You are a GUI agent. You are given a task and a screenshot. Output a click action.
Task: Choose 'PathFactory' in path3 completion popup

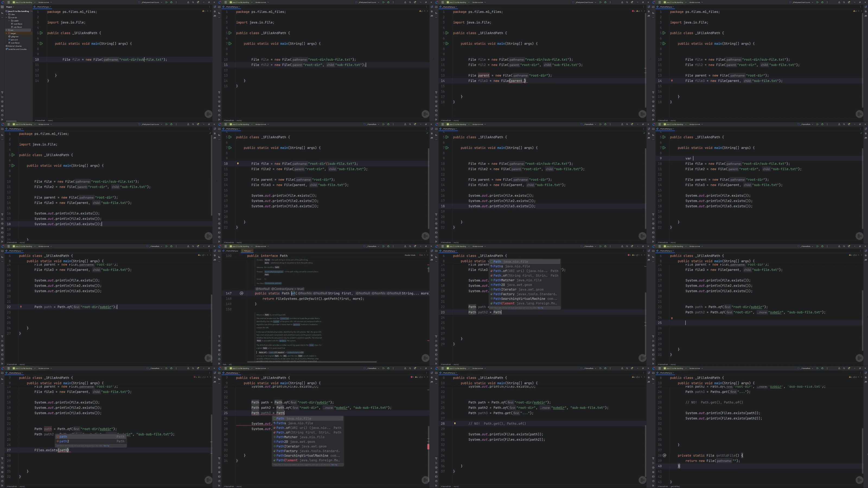click(308, 451)
